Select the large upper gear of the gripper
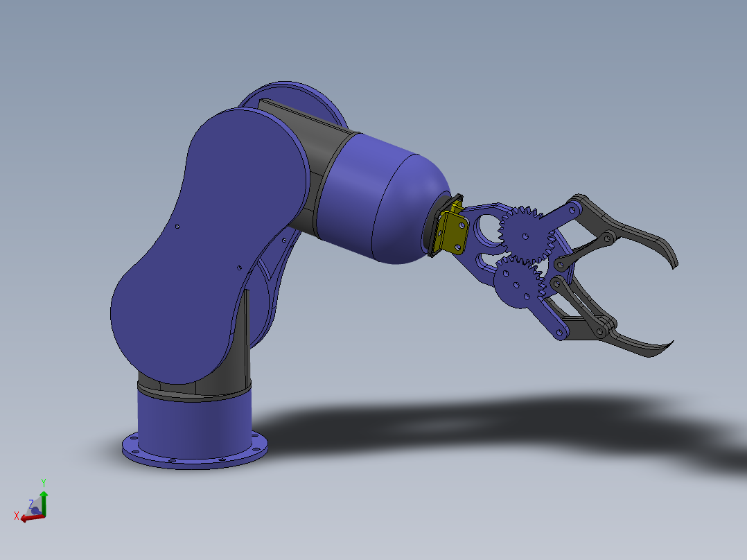 pos(525,235)
